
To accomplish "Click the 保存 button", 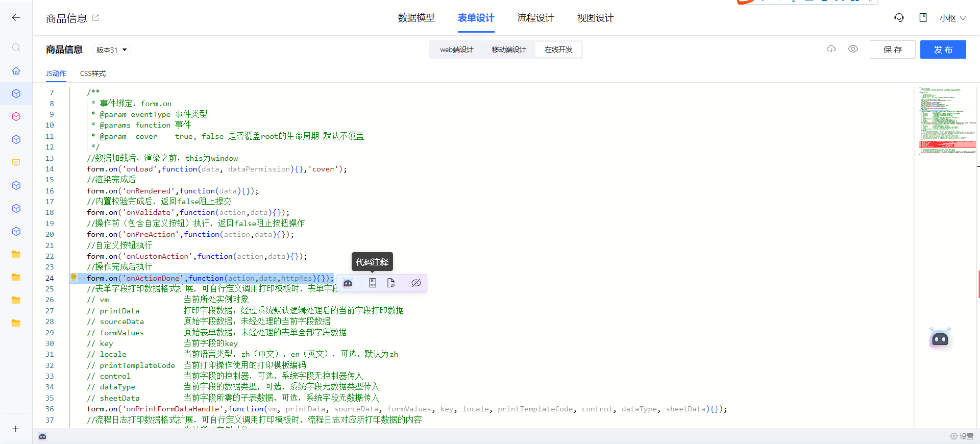I will tap(893, 50).
